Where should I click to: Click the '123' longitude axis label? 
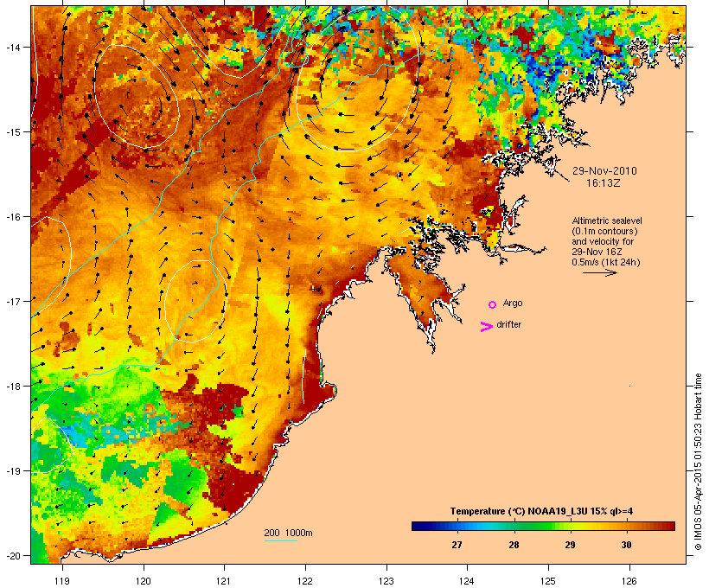tap(386, 581)
